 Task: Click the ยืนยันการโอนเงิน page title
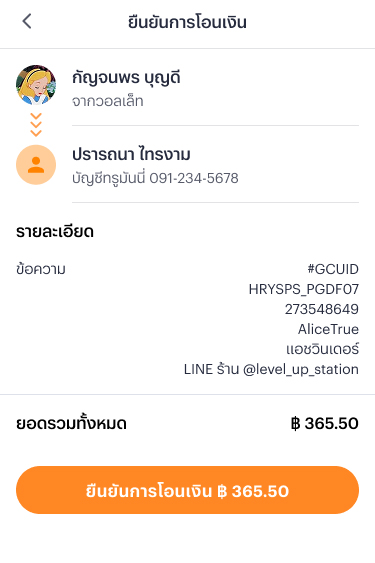coord(187,22)
